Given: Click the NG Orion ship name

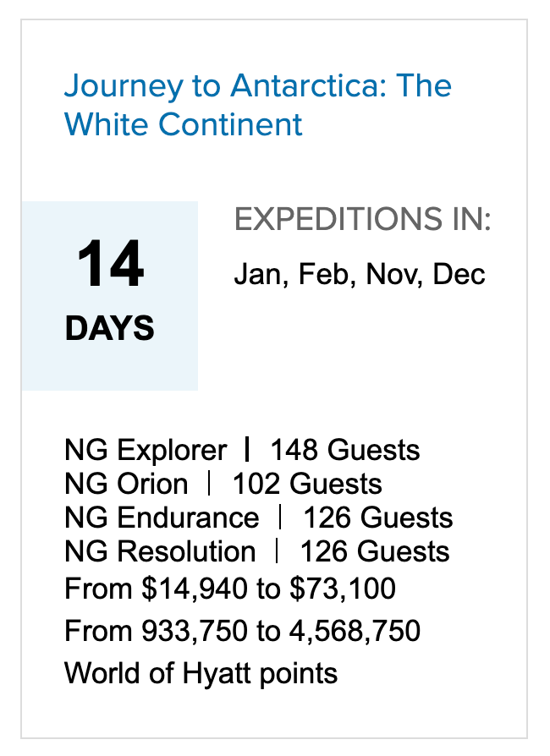Looking at the screenshot, I should (x=126, y=484).
